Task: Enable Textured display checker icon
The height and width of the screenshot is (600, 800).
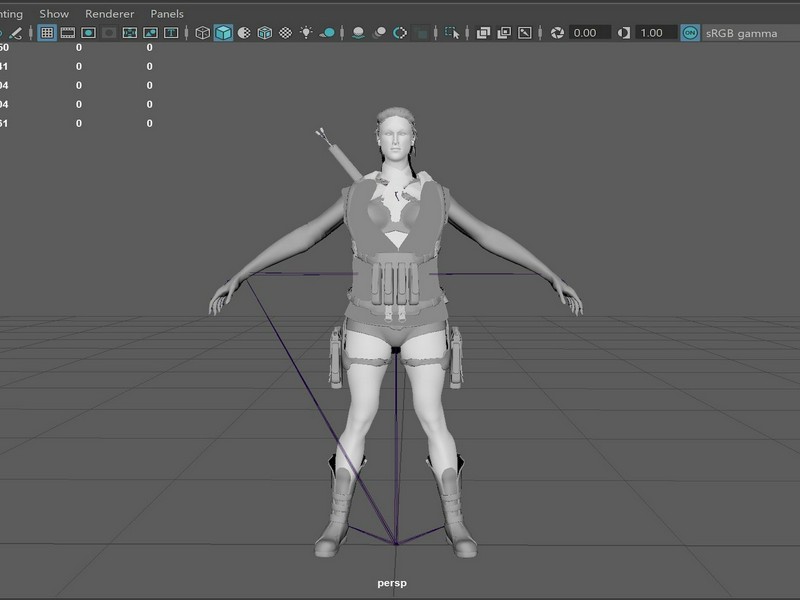Action: (x=286, y=33)
